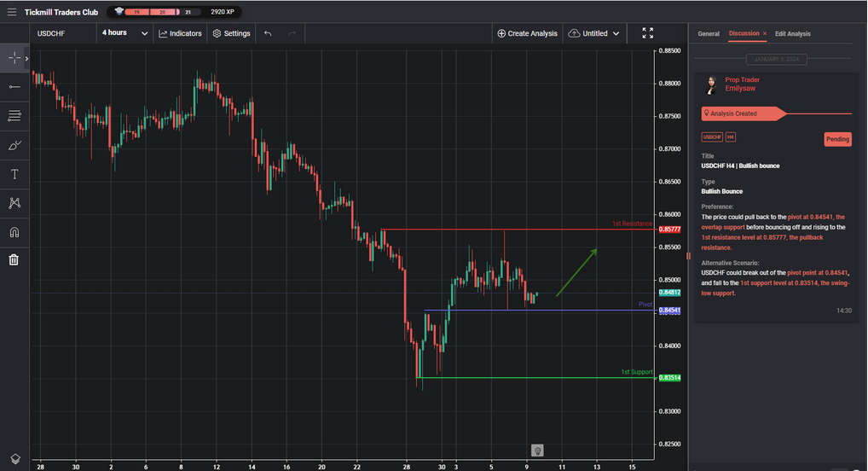Click the trash delete drawings icon
The height and width of the screenshot is (471, 868).
pos(14,259)
